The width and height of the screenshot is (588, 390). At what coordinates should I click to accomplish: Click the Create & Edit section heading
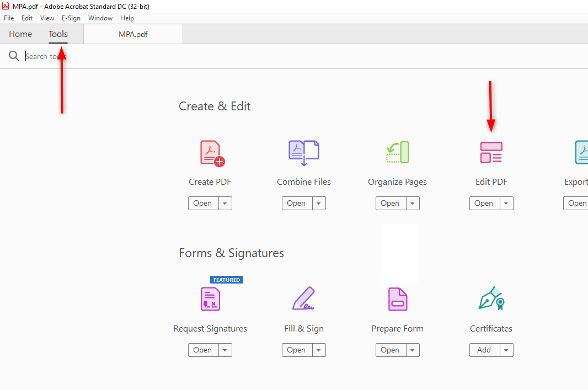[215, 106]
